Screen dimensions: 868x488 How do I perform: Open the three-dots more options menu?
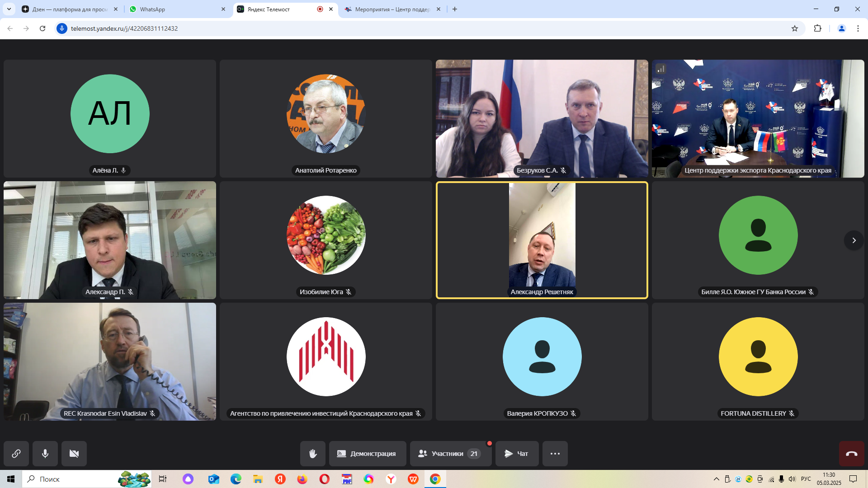point(555,454)
